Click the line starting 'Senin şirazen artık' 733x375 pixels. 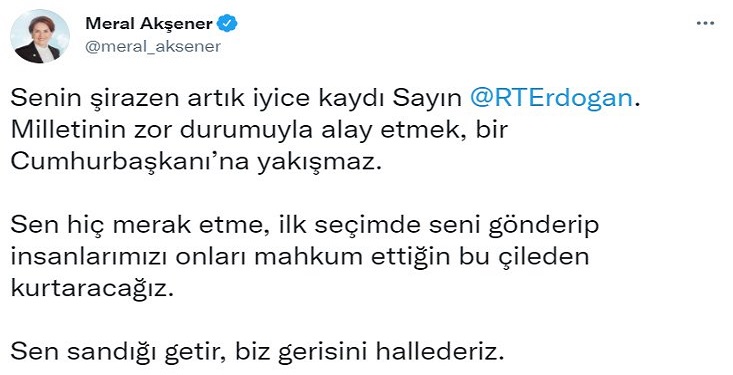[324, 99]
